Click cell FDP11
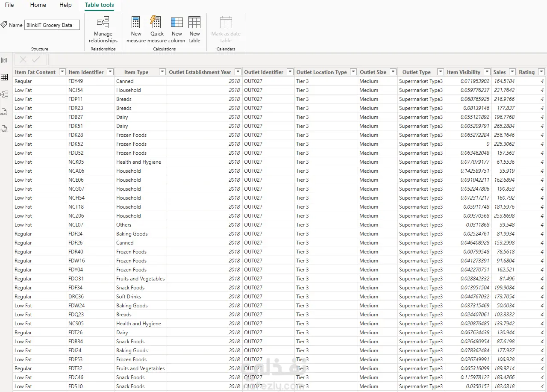The height and width of the screenshot is (392, 547). tap(90, 99)
